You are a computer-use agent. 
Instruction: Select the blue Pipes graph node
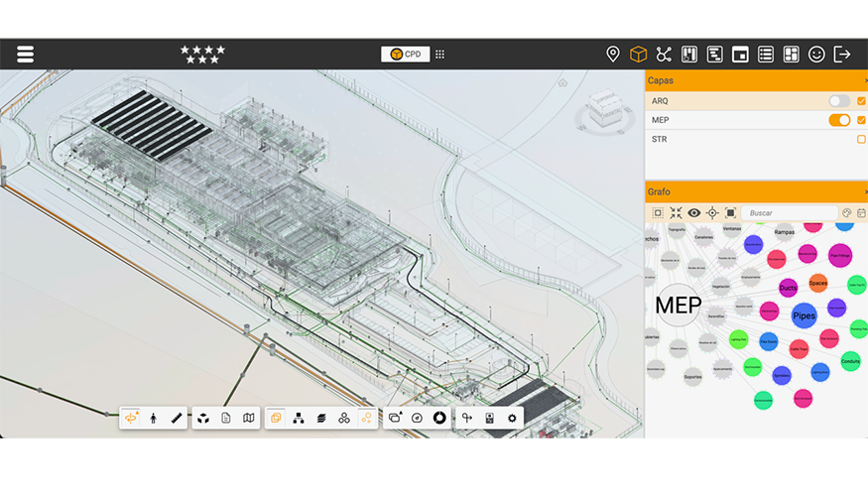pos(804,315)
